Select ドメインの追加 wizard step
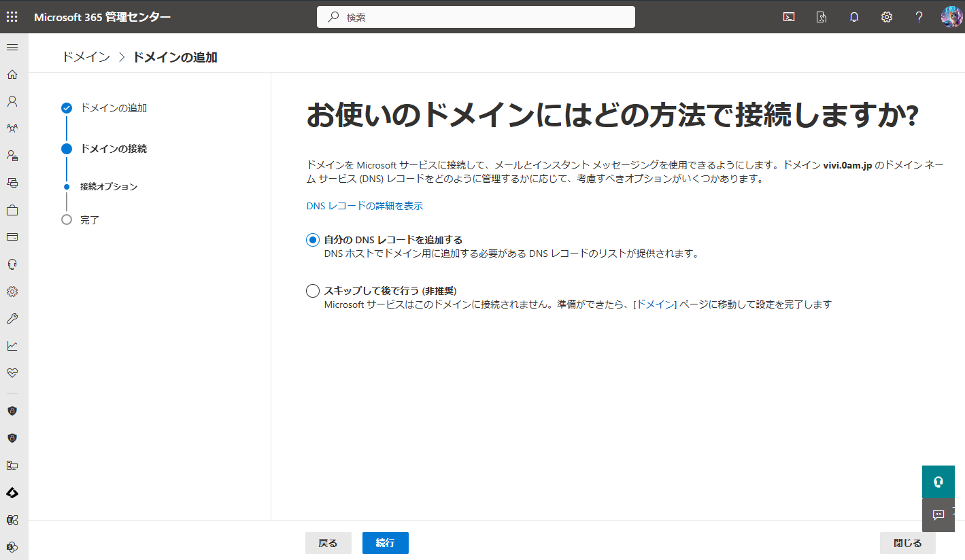965x560 pixels. click(x=114, y=108)
